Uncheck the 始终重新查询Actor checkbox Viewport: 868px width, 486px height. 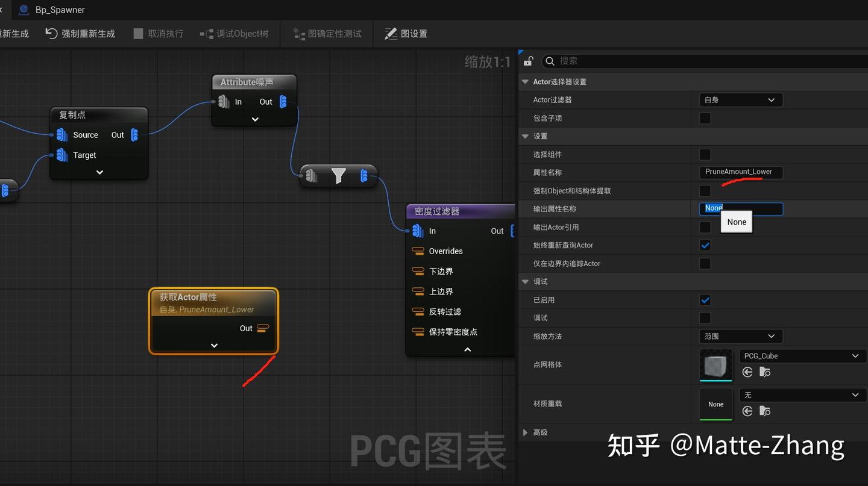point(705,245)
